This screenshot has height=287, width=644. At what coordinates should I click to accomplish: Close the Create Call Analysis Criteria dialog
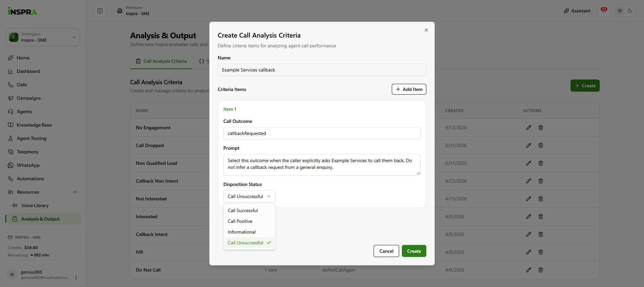click(426, 30)
